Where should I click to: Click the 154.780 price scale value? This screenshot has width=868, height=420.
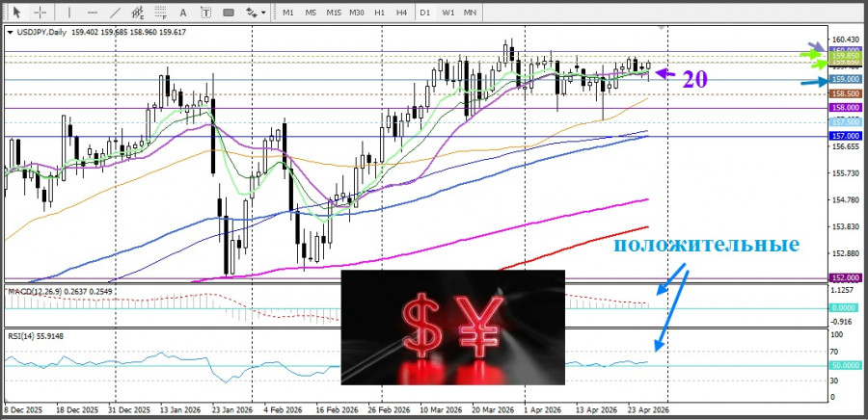(845, 200)
